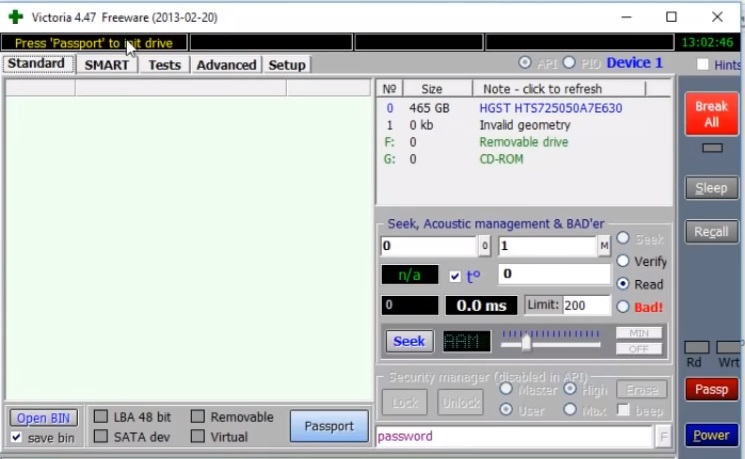
Task: Switch to the SMART tab
Action: point(106,65)
